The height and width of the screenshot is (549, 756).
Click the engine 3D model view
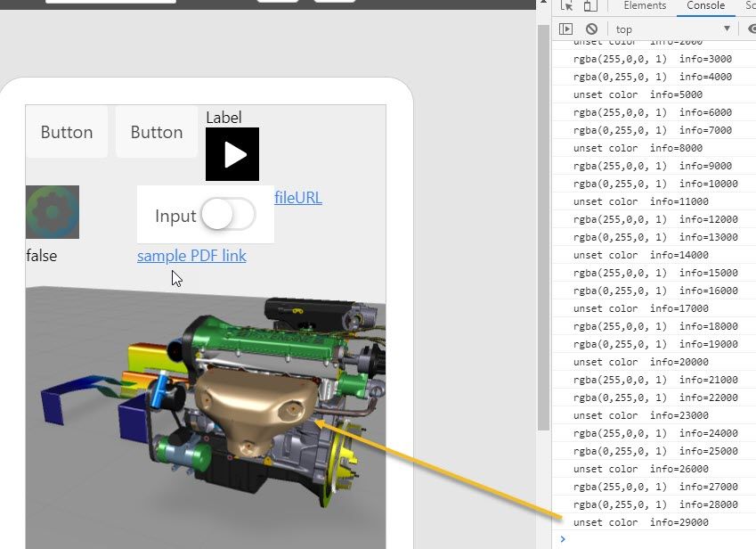point(206,417)
